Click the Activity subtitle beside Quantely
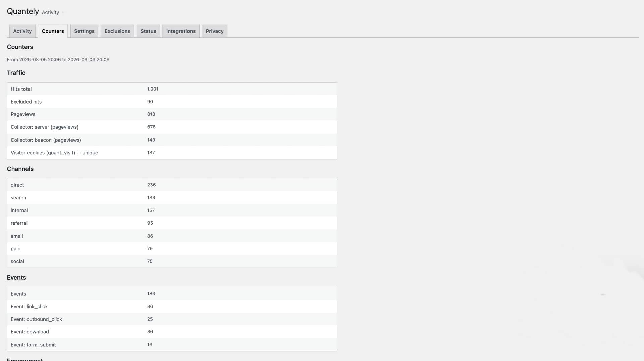 click(x=50, y=12)
